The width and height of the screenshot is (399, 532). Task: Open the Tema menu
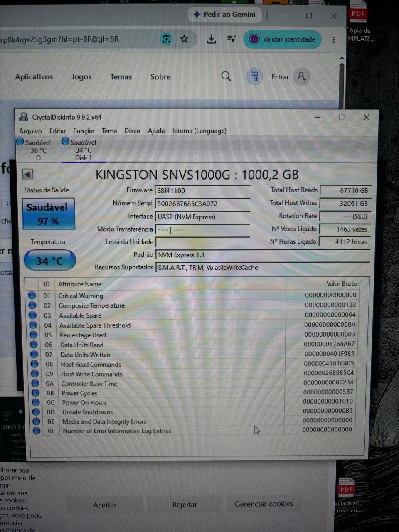pyautogui.click(x=109, y=131)
